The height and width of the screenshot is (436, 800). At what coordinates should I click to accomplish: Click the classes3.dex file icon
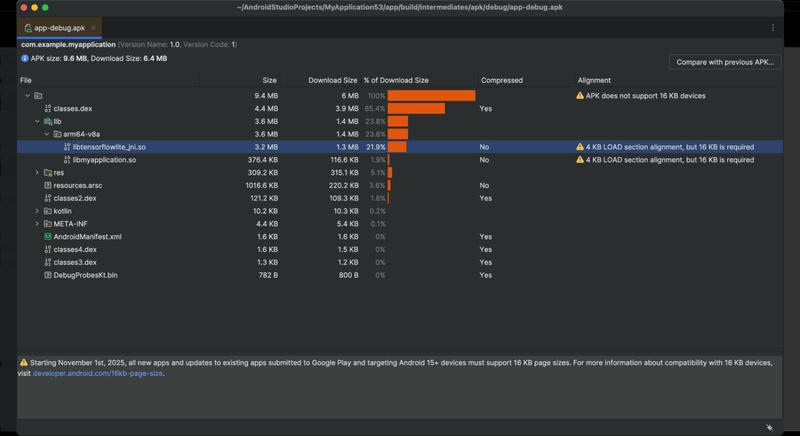click(47, 262)
